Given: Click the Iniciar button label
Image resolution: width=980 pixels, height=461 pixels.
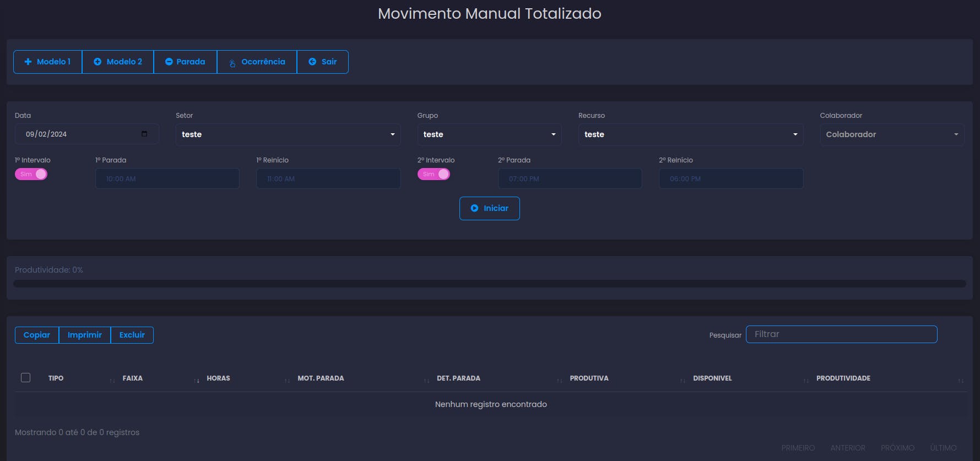Looking at the screenshot, I should pyautogui.click(x=496, y=208).
